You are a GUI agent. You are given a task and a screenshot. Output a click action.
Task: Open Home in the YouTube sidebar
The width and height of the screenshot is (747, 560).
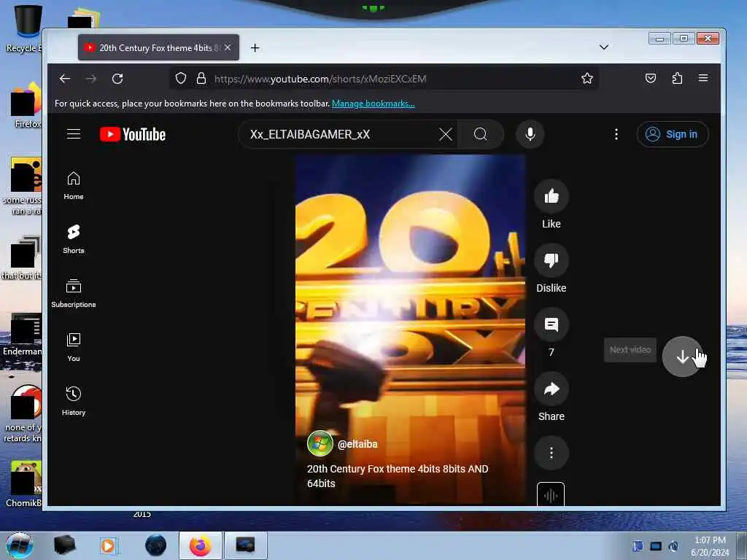coord(74,186)
